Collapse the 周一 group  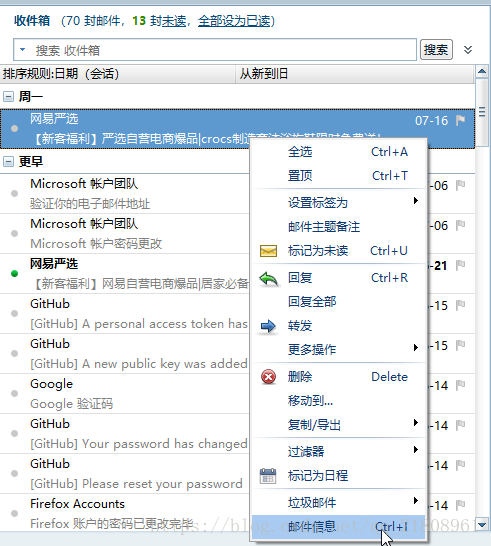[8, 96]
